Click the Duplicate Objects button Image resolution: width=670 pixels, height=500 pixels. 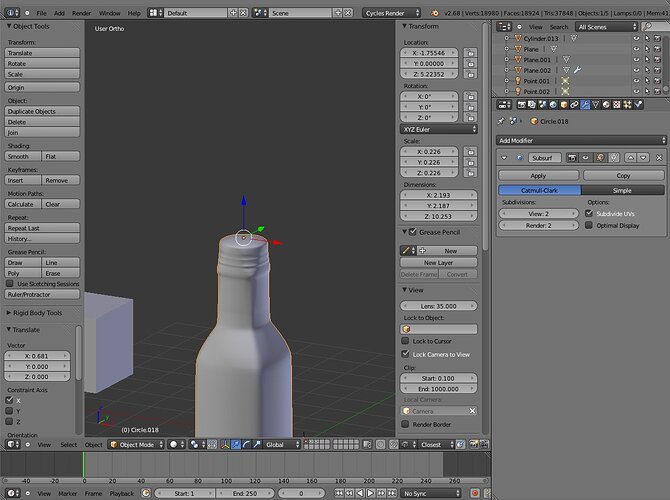click(x=42, y=111)
